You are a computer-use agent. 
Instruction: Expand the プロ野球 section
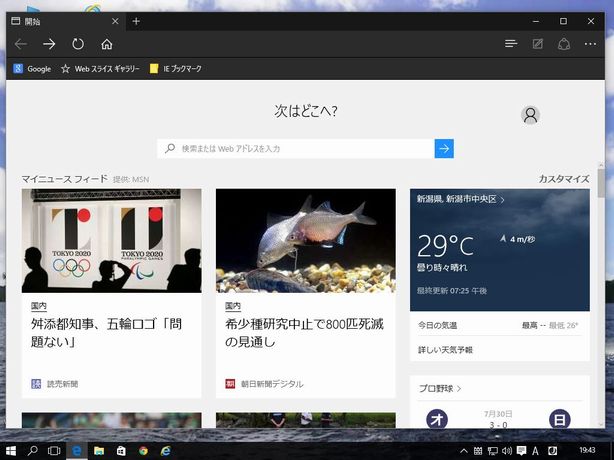[x=440, y=388]
